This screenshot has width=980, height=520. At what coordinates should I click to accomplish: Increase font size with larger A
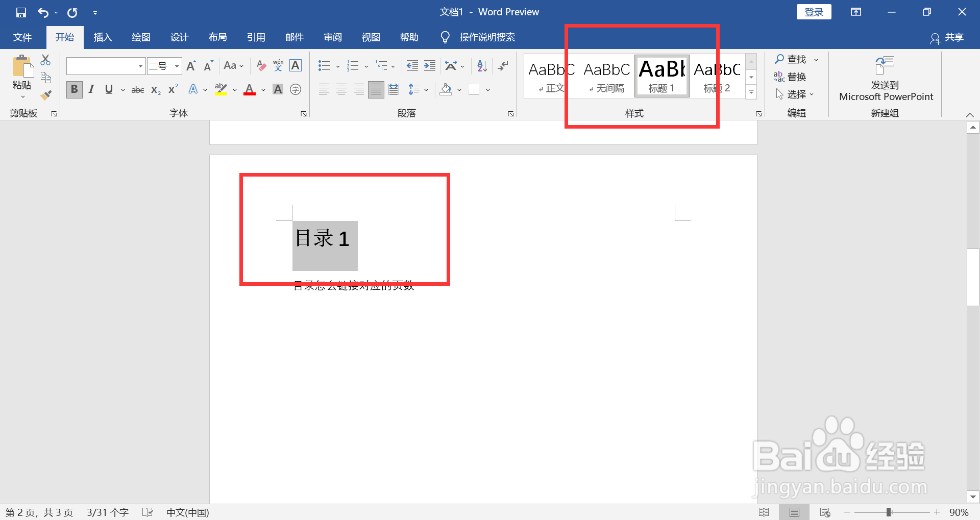tap(191, 66)
